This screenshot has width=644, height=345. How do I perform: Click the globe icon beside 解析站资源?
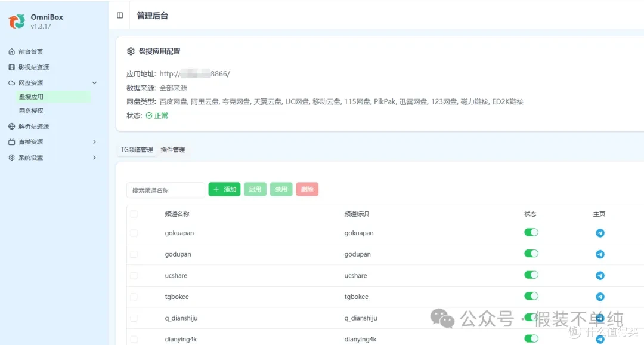[11, 126]
